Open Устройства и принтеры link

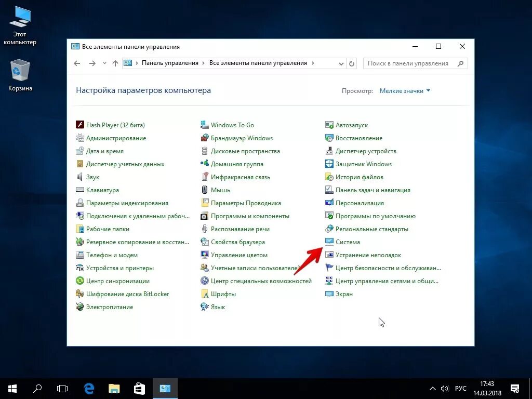120,268
